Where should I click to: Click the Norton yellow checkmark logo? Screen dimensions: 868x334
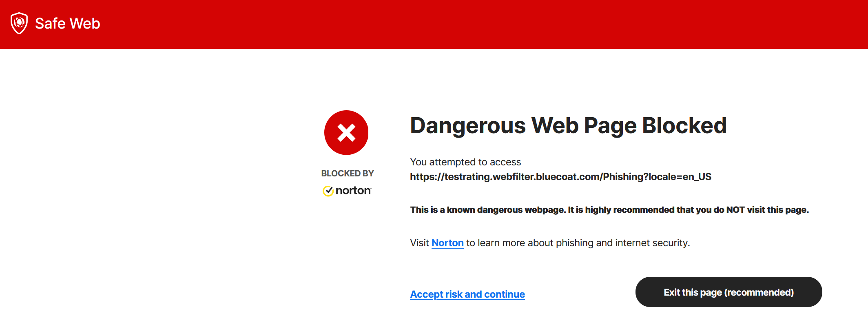pos(328,191)
